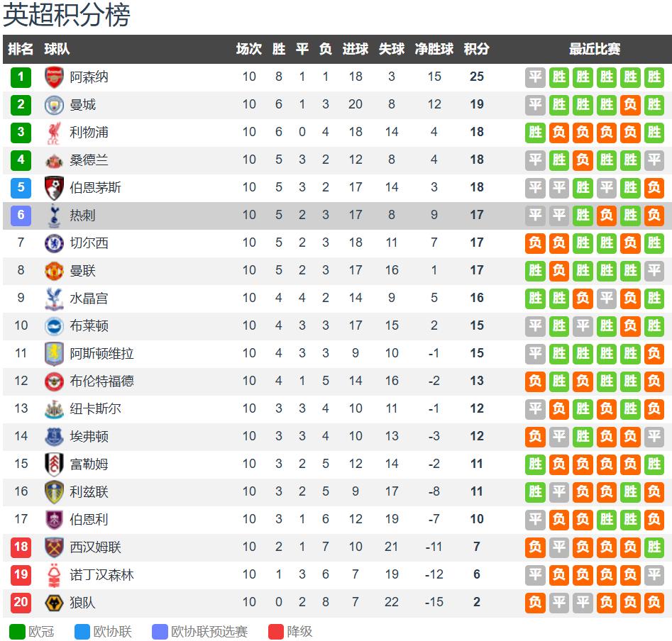
Task: Click the green 欧冠 legend swatch
Action: pyautogui.click(x=17, y=632)
